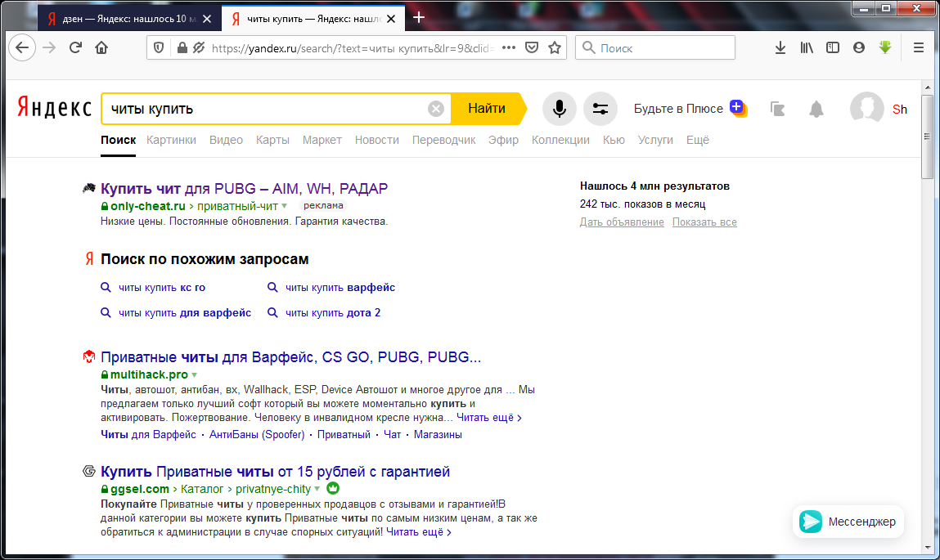940x560 pixels.
Task: Open the Firefox account menu
Action: click(x=859, y=47)
